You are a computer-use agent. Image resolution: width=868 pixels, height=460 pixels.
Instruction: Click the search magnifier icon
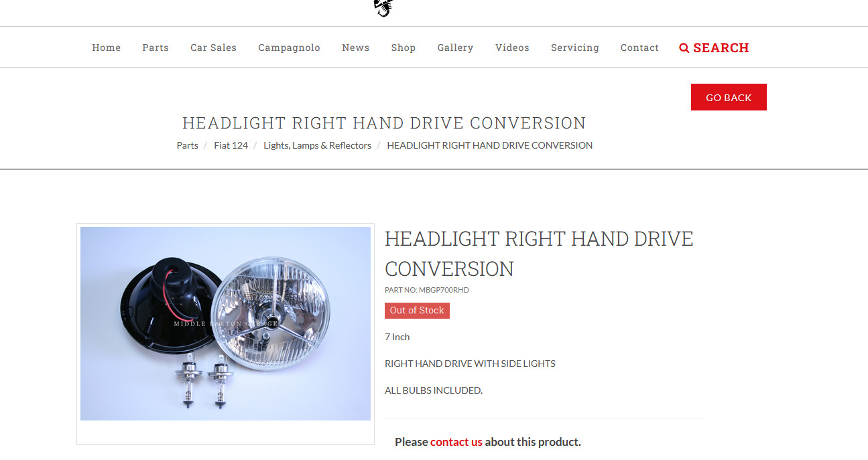pyautogui.click(x=684, y=48)
